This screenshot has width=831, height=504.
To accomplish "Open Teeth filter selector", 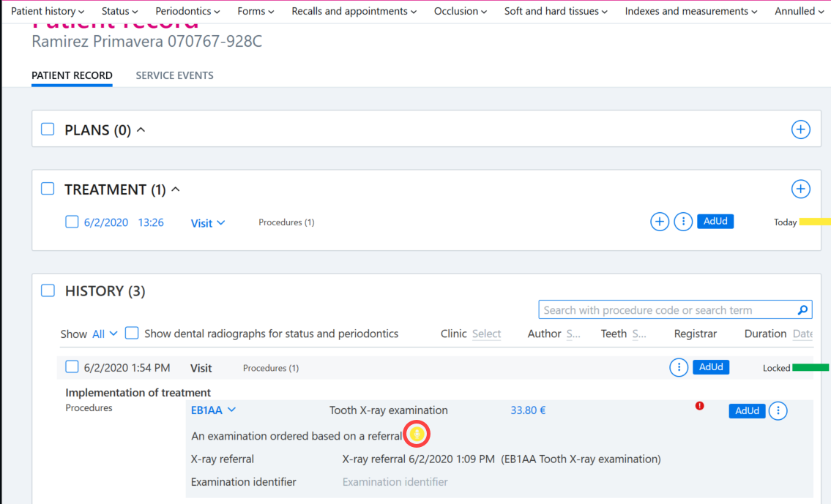I will (x=639, y=334).
